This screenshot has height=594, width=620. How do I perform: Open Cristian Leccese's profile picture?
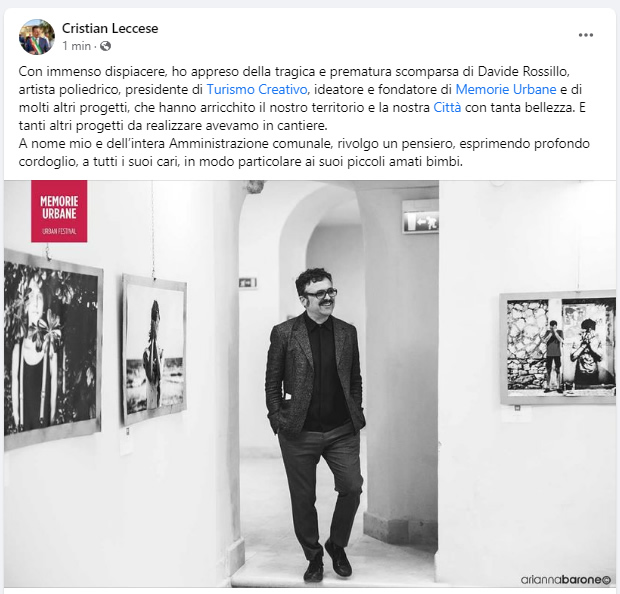point(37,37)
